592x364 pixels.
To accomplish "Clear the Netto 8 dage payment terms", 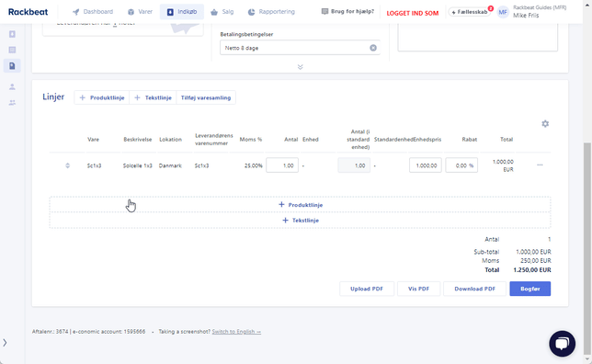I will (x=373, y=48).
